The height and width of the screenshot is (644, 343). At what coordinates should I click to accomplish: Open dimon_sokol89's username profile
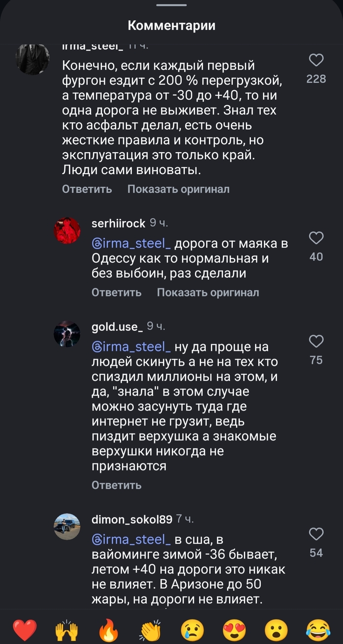132,519
